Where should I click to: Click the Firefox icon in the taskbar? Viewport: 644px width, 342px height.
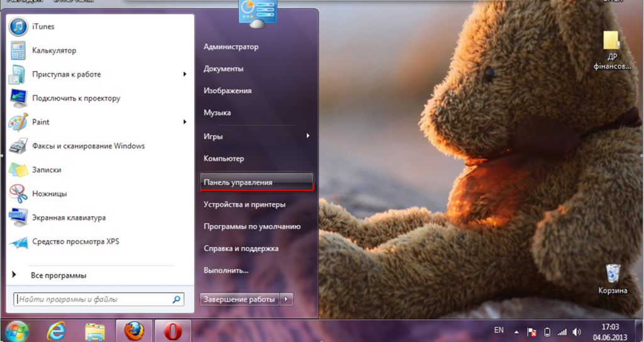[134, 331]
